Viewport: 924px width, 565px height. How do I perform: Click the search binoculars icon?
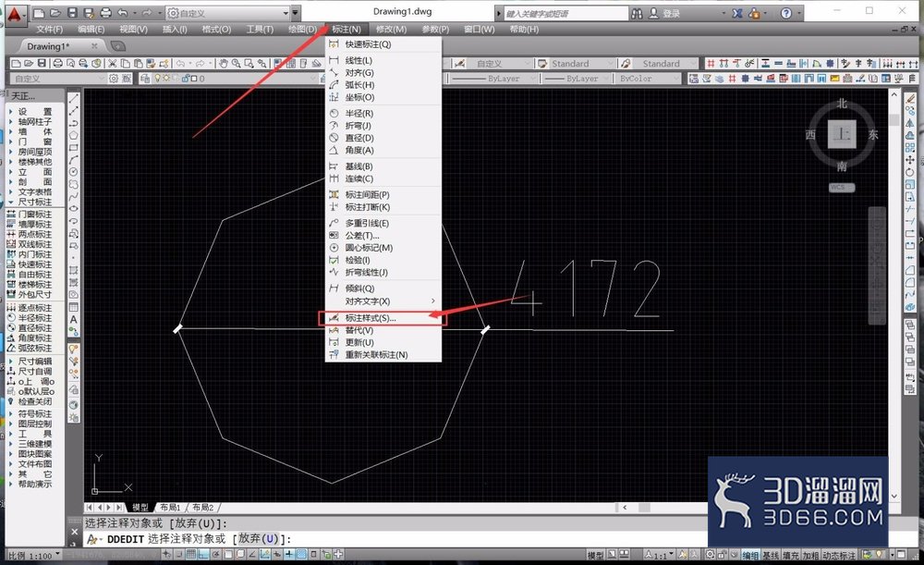pyautogui.click(x=637, y=13)
